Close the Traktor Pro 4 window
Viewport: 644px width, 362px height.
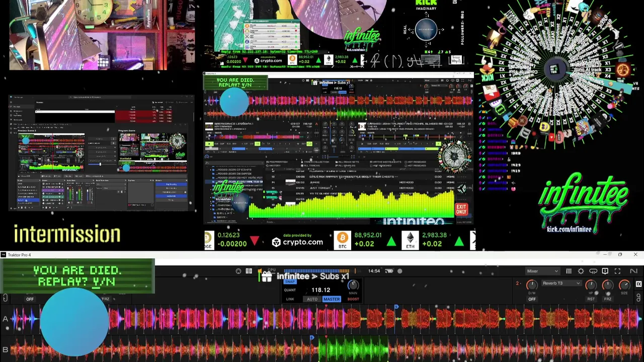[635, 255]
